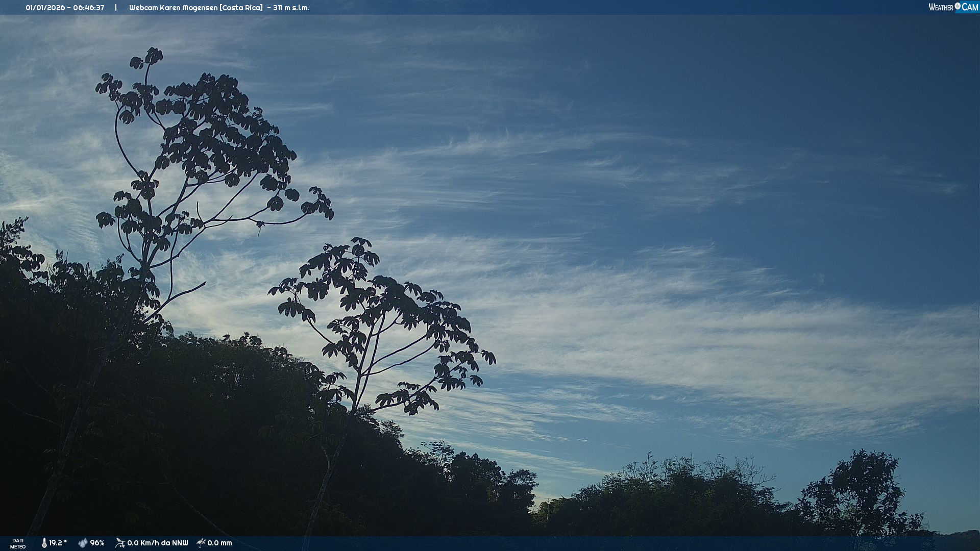Click the 0.0 Km/h da NNW wind reading
Viewport: 980px width, 551px height.
coord(157,543)
